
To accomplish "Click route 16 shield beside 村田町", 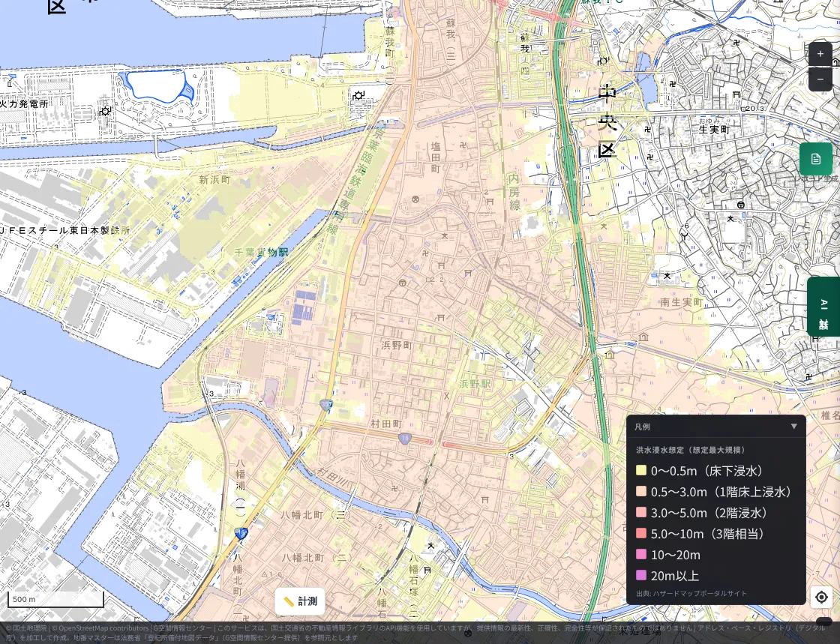I will (404, 439).
